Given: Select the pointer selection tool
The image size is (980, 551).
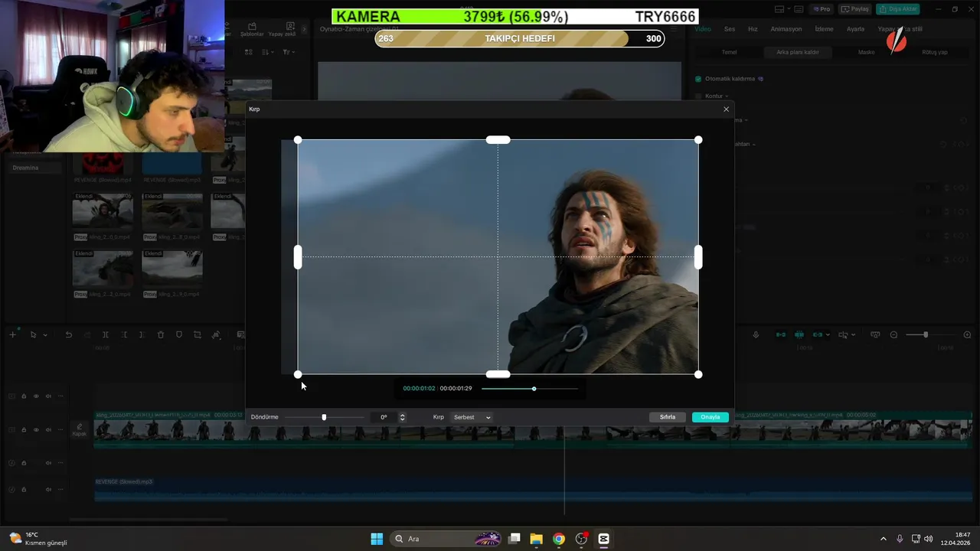Looking at the screenshot, I should [33, 334].
